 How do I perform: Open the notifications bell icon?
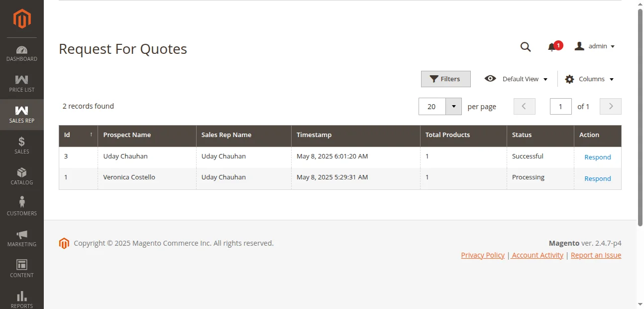(551, 47)
